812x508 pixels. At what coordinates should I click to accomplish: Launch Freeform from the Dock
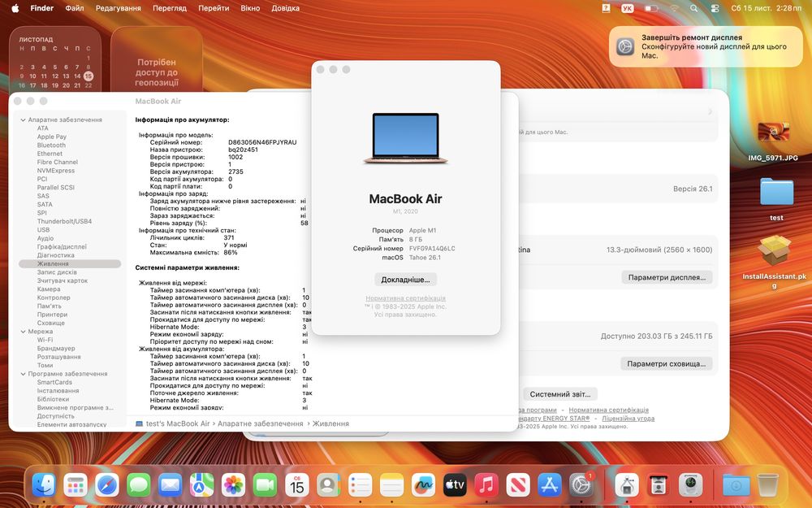423,485
